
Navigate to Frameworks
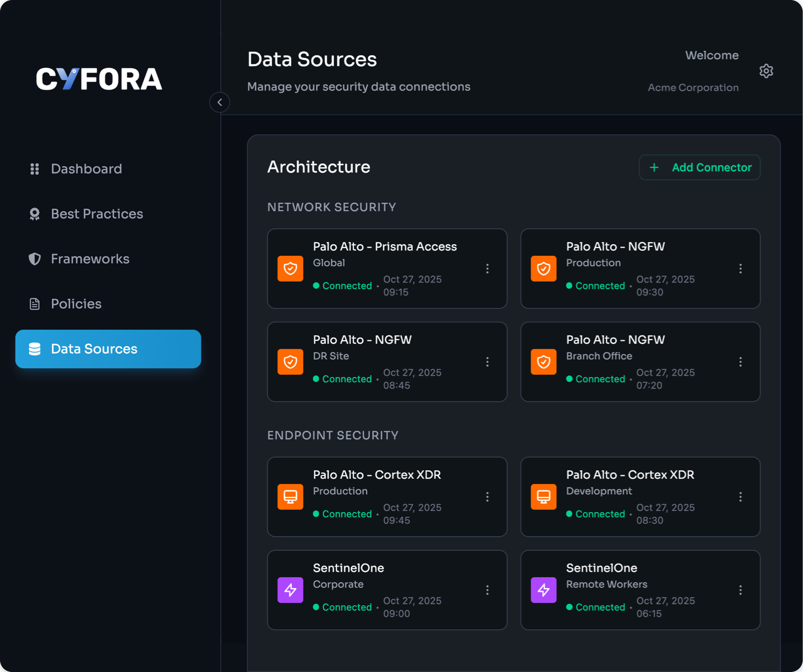[108, 259]
